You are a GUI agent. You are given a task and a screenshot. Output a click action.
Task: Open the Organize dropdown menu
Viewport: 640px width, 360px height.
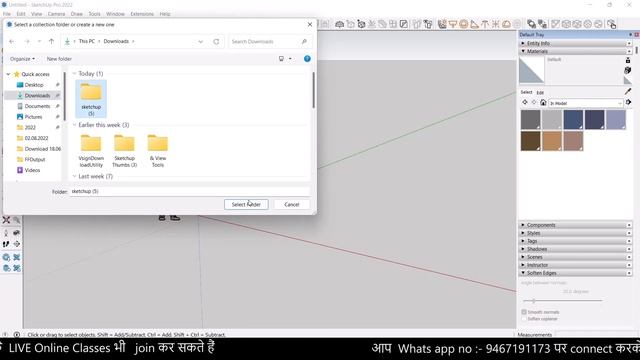(x=22, y=59)
